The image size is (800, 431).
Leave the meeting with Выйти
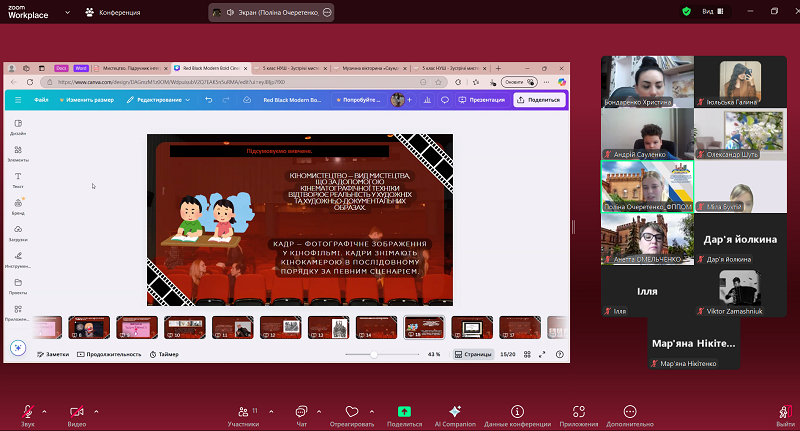786,415
